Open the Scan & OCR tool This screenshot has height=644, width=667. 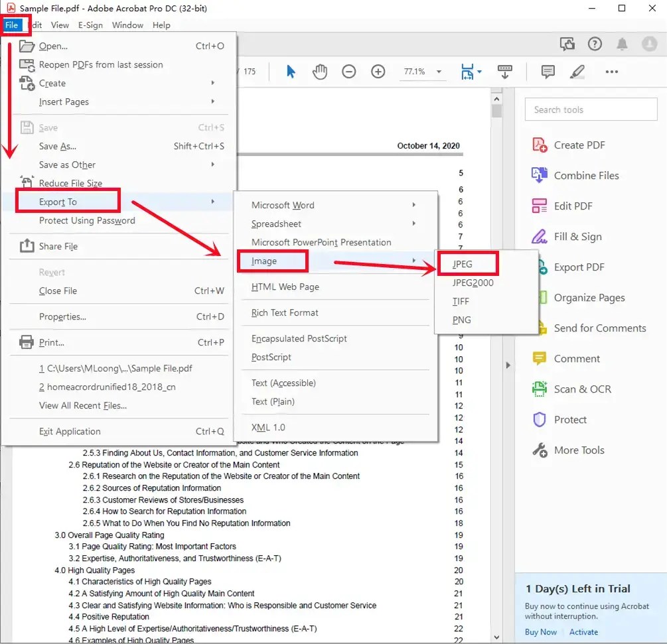(583, 389)
